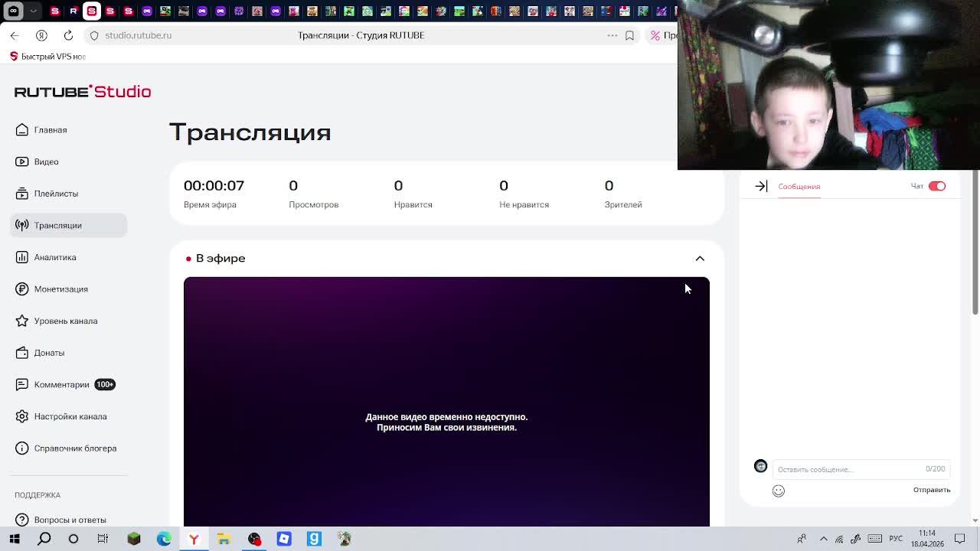The image size is (980, 551).
Task: Open Вопросы и ответы help icon
Action: pyautogui.click(x=22, y=520)
